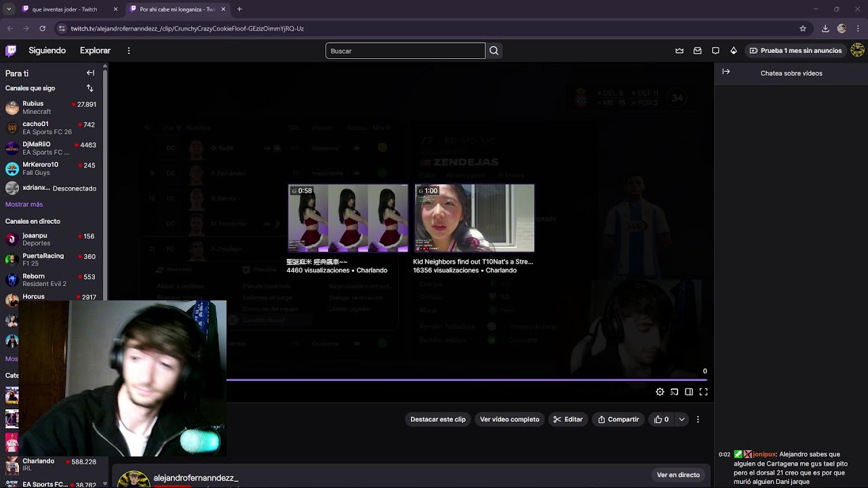Collapse the chat panel arrow
This screenshot has height=488, width=868.
726,72
